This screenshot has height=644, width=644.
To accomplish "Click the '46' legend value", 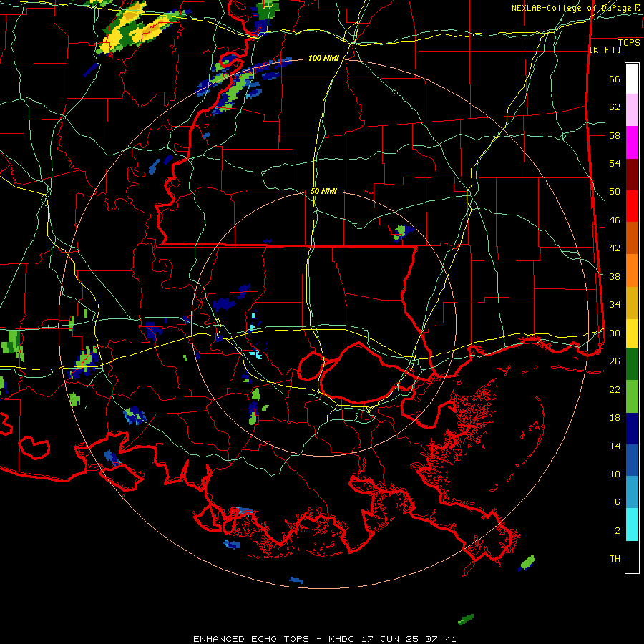I will (615, 220).
